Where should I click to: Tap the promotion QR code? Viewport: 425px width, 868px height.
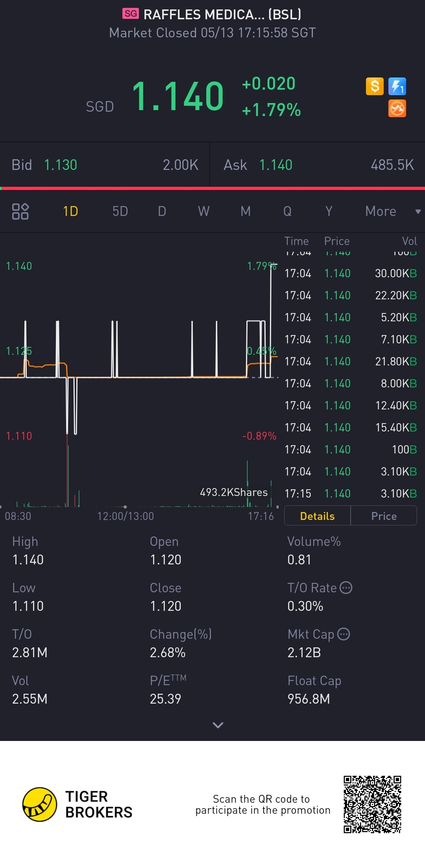click(x=372, y=804)
